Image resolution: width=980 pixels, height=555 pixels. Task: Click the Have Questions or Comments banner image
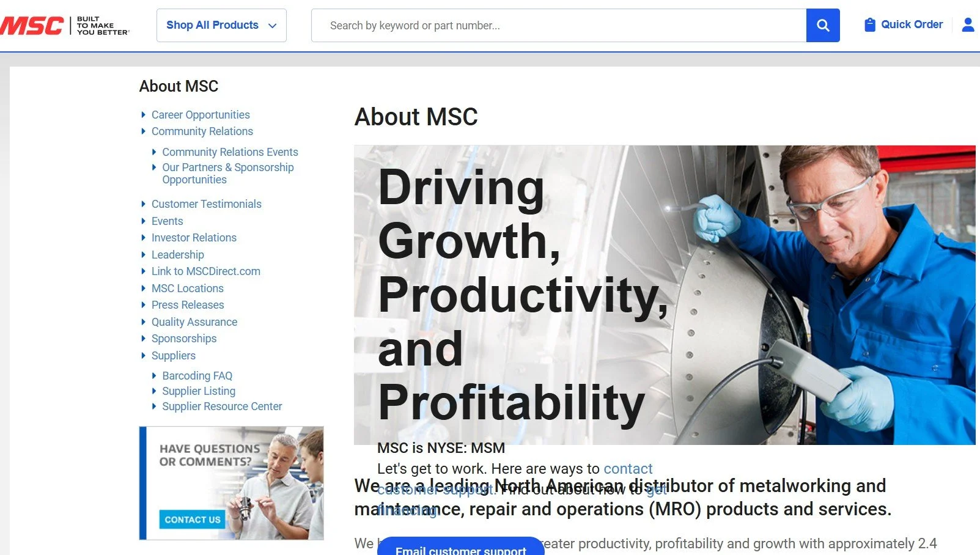[231, 483]
